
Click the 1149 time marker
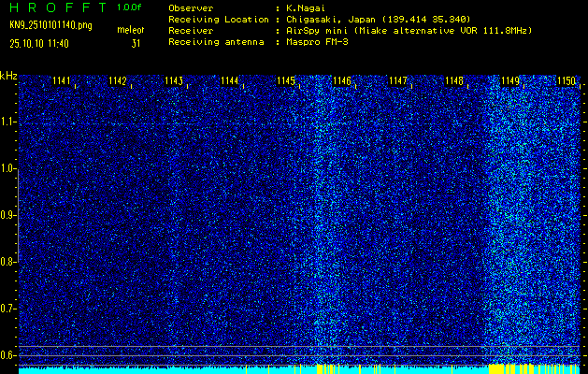pyautogui.click(x=510, y=81)
